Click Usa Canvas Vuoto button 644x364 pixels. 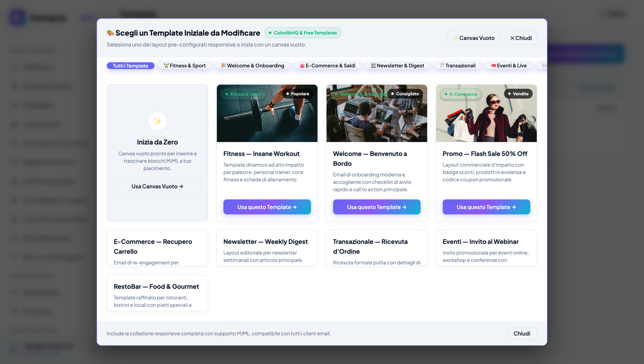(157, 186)
